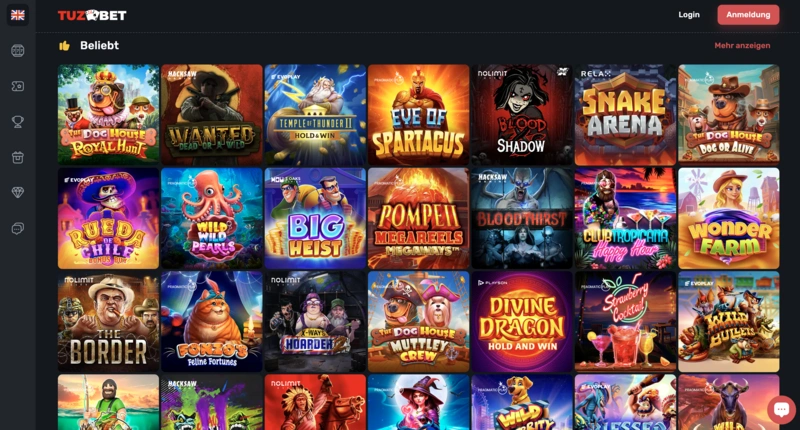This screenshot has height=430, width=800.
Task: Select the Wonder Farm game thumbnail
Action: (729, 218)
